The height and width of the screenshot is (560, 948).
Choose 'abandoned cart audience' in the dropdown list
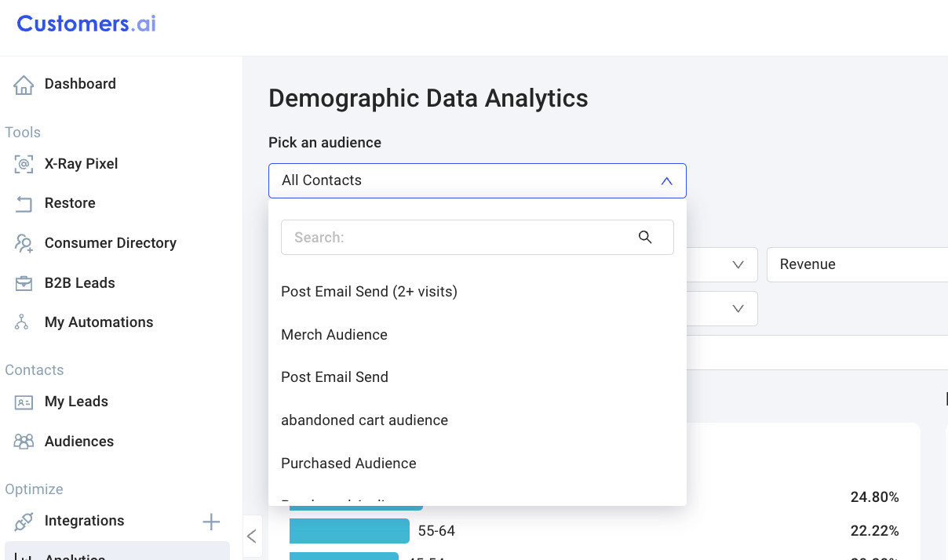click(364, 420)
